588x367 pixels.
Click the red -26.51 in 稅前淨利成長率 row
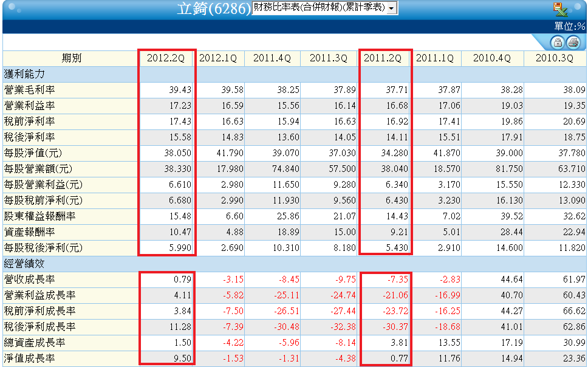[287, 310]
